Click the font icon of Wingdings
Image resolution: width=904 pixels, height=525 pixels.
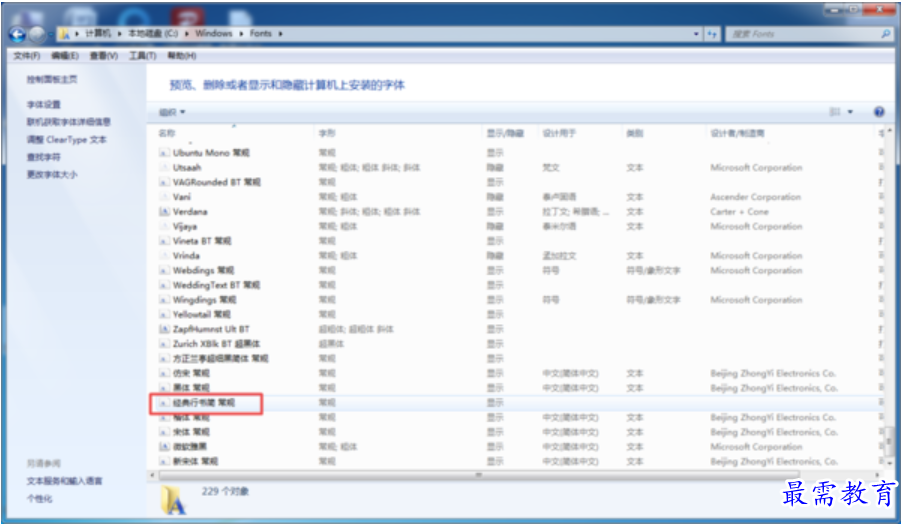click(164, 300)
